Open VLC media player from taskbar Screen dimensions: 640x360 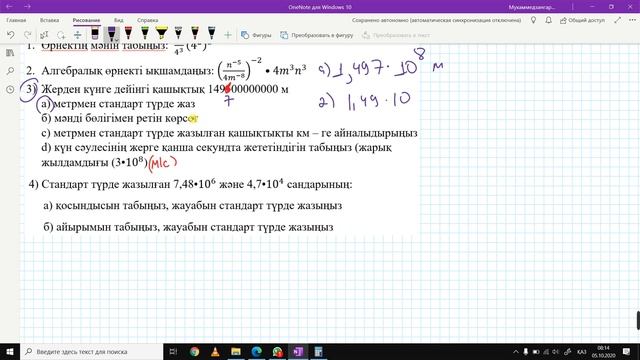[x=215, y=351]
